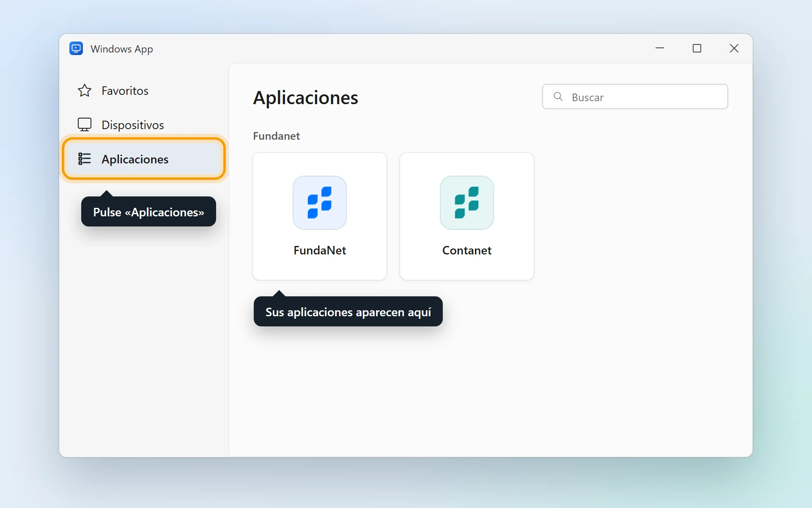Screen dimensions: 812x508
Task: Maximize the Windows App window
Action: [697, 48]
